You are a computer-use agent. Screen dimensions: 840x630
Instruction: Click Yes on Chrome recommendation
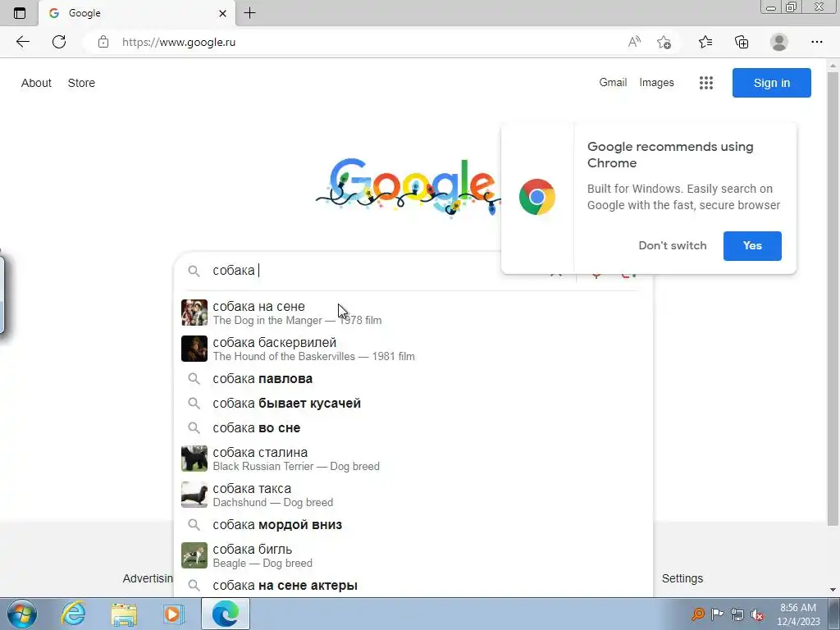[752, 246]
